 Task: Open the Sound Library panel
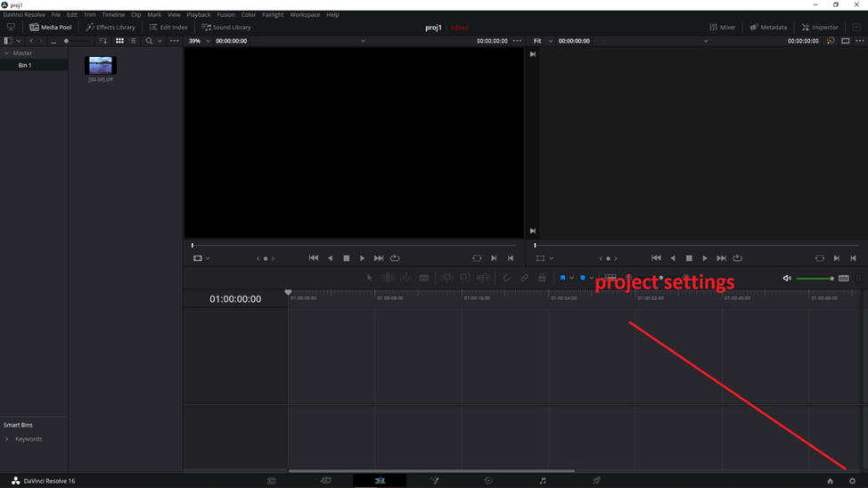coord(225,27)
